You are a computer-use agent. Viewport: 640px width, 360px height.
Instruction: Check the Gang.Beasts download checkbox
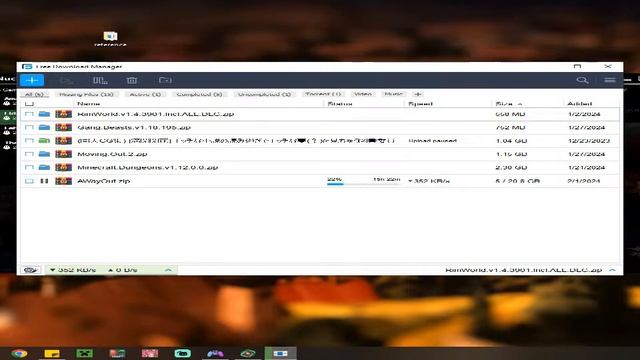tap(29, 127)
